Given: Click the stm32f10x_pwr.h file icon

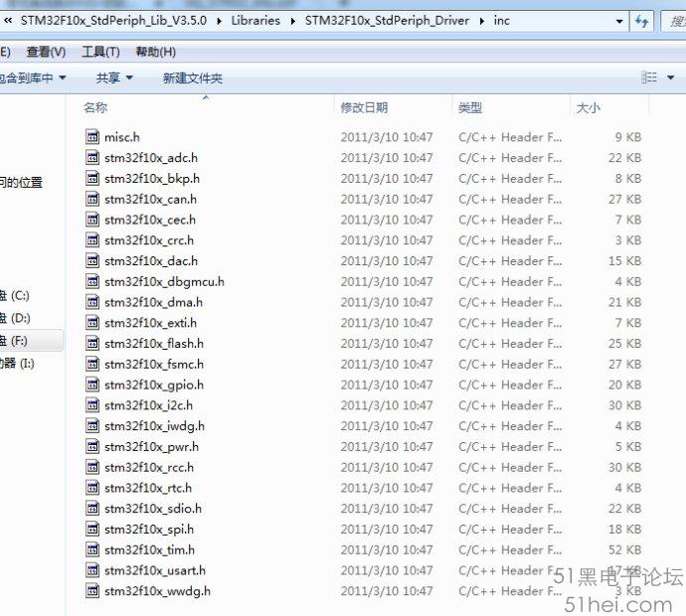Looking at the screenshot, I should point(92,446).
